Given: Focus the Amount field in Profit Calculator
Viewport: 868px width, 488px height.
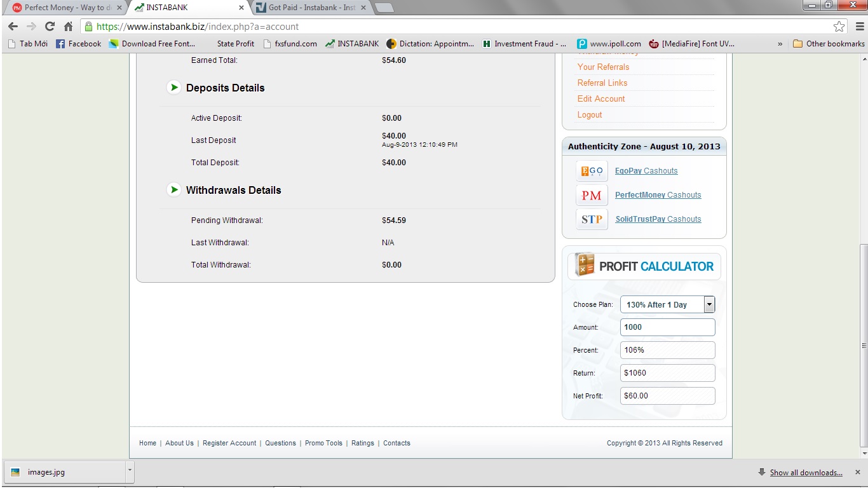Looking at the screenshot, I should 667,327.
